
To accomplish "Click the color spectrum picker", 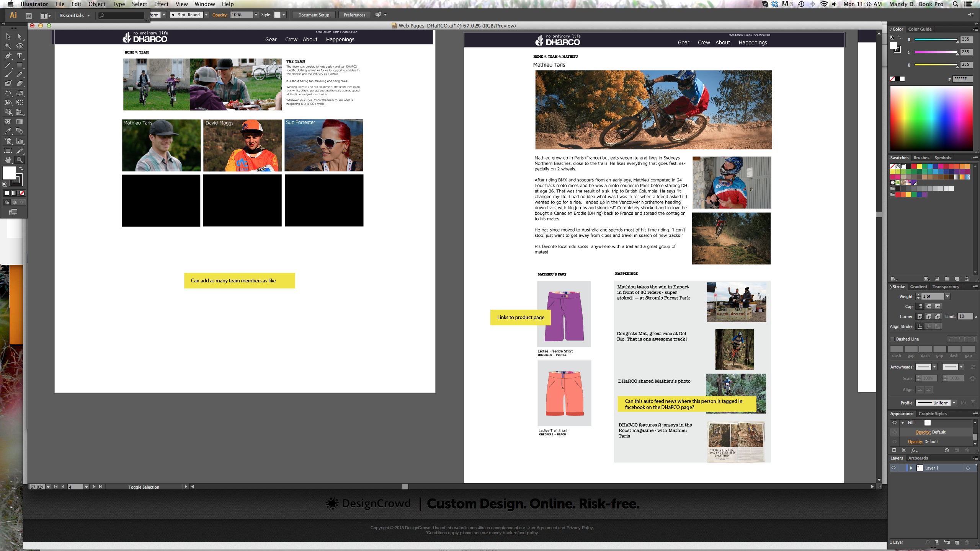I will (x=931, y=118).
